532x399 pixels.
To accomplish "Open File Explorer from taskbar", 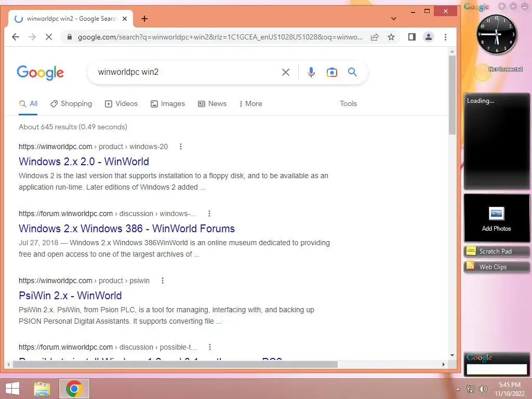I will click(x=42, y=389).
